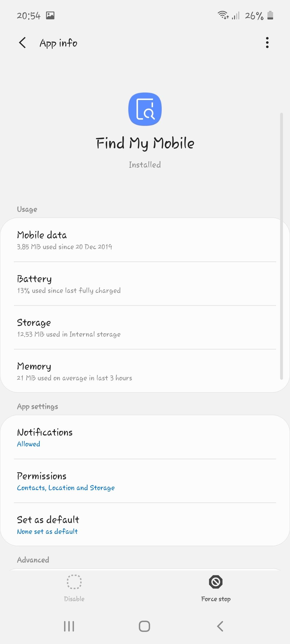Tap the Find My Mobile title text
Screen dimensions: 290x644
[x=145, y=143]
